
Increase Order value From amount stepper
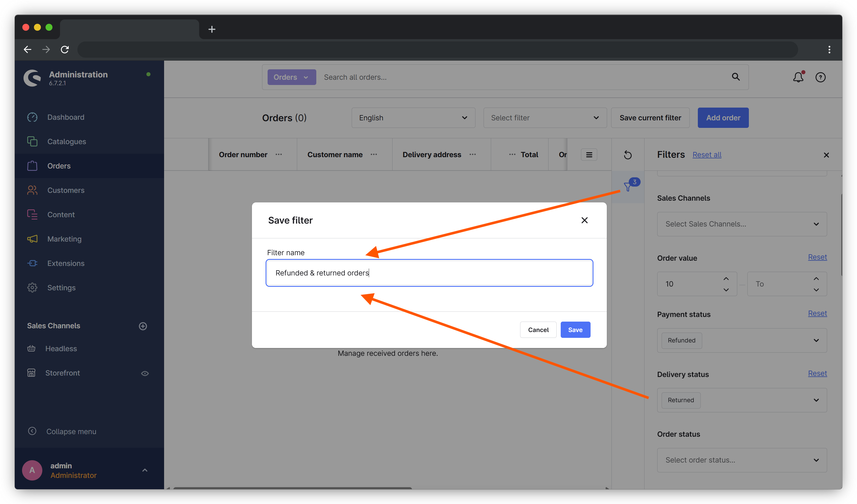726,278
